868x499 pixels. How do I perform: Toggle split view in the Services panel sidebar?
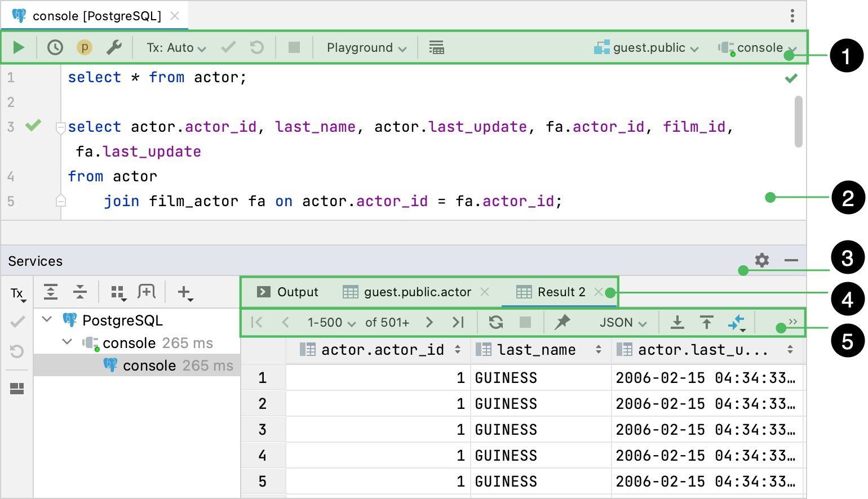pyautogui.click(x=17, y=387)
